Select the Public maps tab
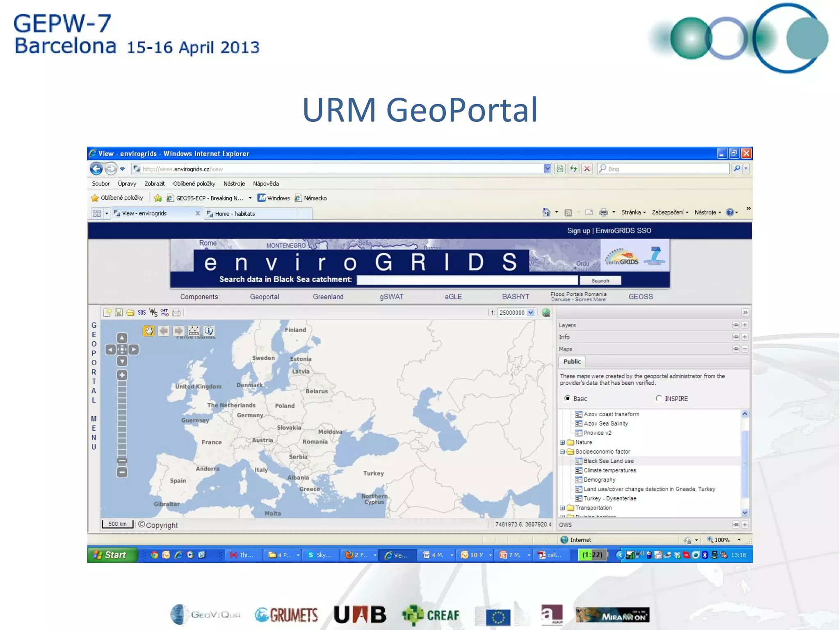The image size is (840, 630). coord(572,361)
